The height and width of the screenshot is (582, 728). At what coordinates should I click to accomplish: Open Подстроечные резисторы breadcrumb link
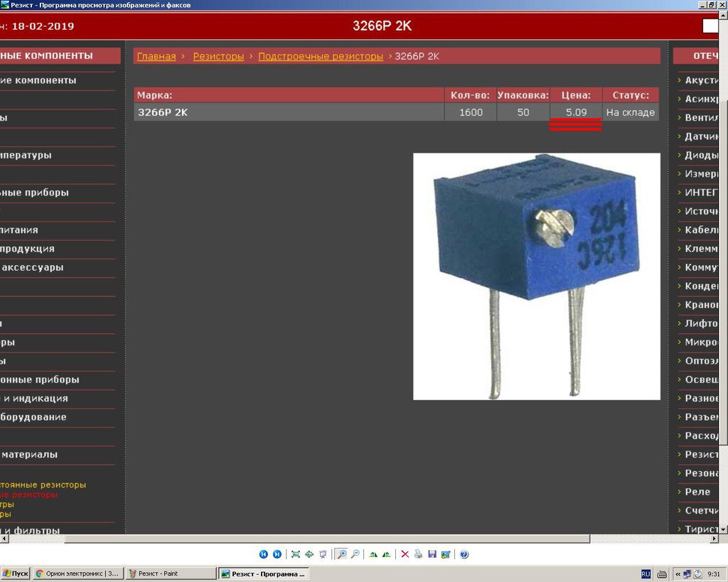pos(321,56)
